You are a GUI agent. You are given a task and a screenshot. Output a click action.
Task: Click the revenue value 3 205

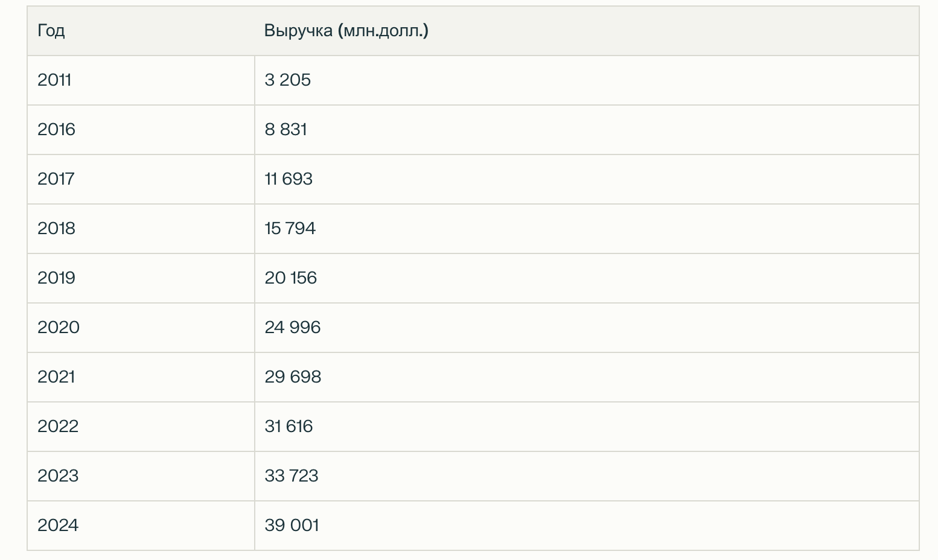tap(287, 80)
